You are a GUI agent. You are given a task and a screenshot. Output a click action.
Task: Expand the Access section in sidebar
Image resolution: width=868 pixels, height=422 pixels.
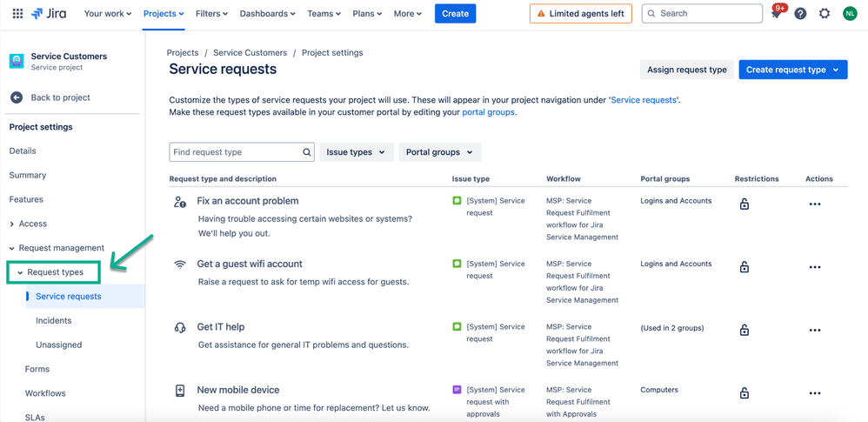(x=12, y=224)
